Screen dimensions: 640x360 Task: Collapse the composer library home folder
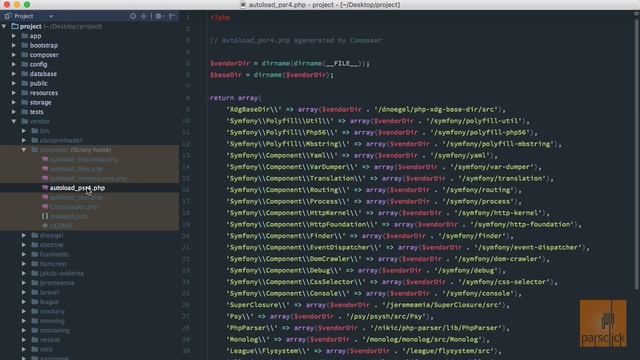tap(24, 150)
